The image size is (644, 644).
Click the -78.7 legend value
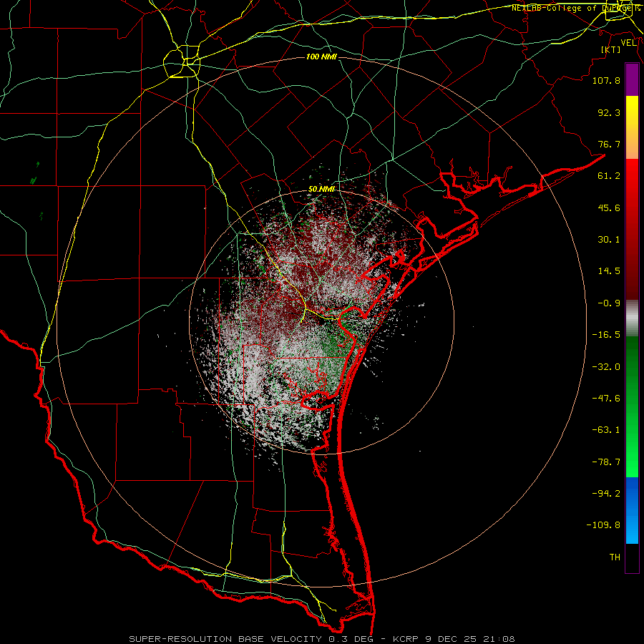(x=606, y=462)
